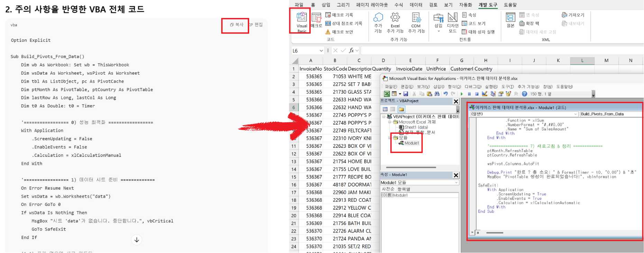
Task: Save the project with the VBA save icon
Action: coord(406,94)
